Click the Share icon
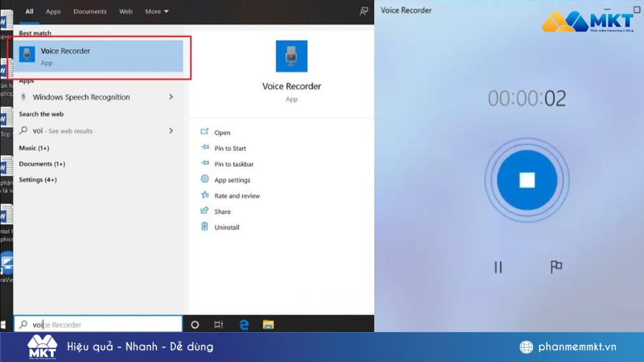The height and width of the screenshot is (362, 644). [205, 210]
